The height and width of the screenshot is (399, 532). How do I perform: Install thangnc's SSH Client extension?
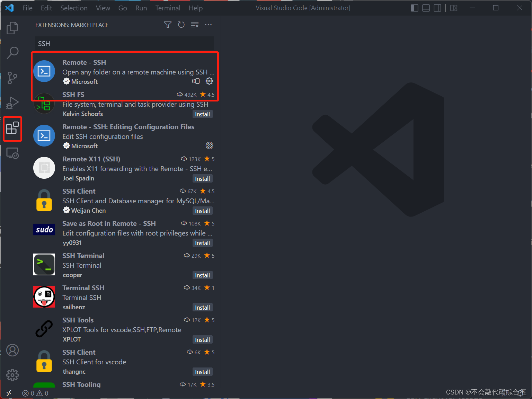[x=202, y=372]
